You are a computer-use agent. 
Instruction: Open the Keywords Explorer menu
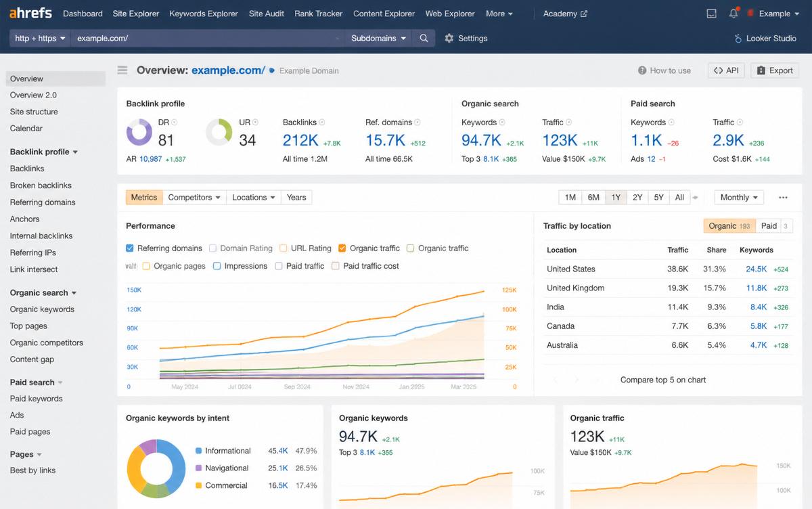coord(204,14)
